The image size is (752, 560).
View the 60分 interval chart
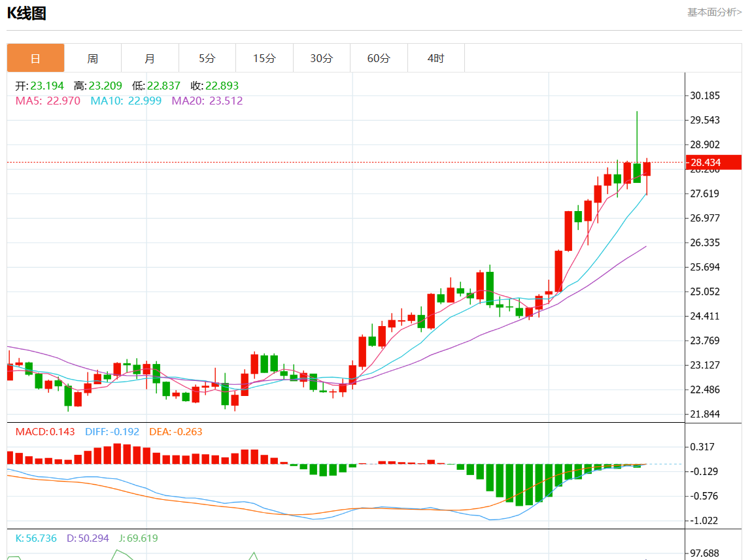pyautogui.click(x=379, y=58)
